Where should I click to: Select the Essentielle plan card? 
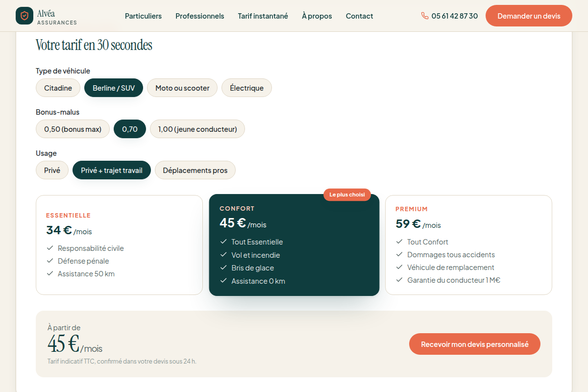(x=119, y=245)
